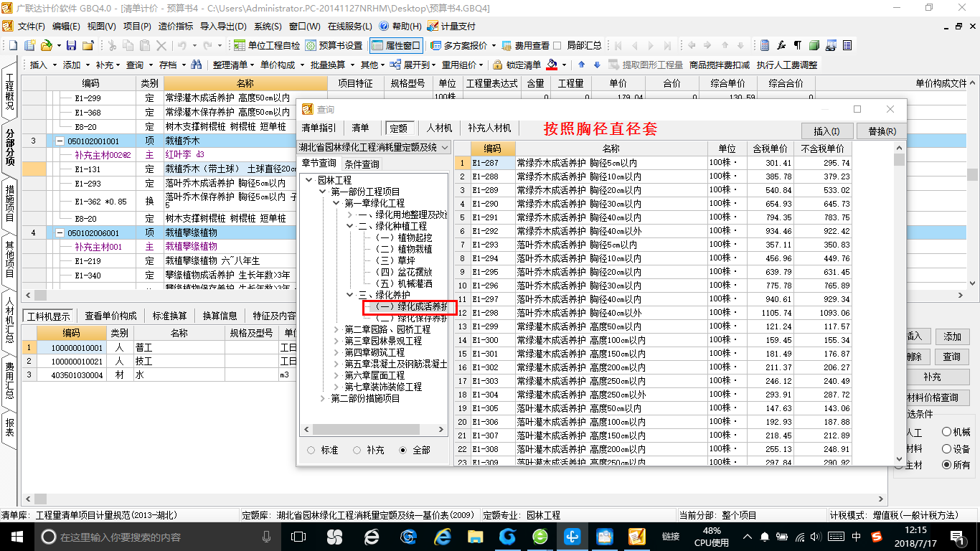Click tree panel horizontal scrollbar
This screenshot has width=980, height=551.
click(374, 430)
